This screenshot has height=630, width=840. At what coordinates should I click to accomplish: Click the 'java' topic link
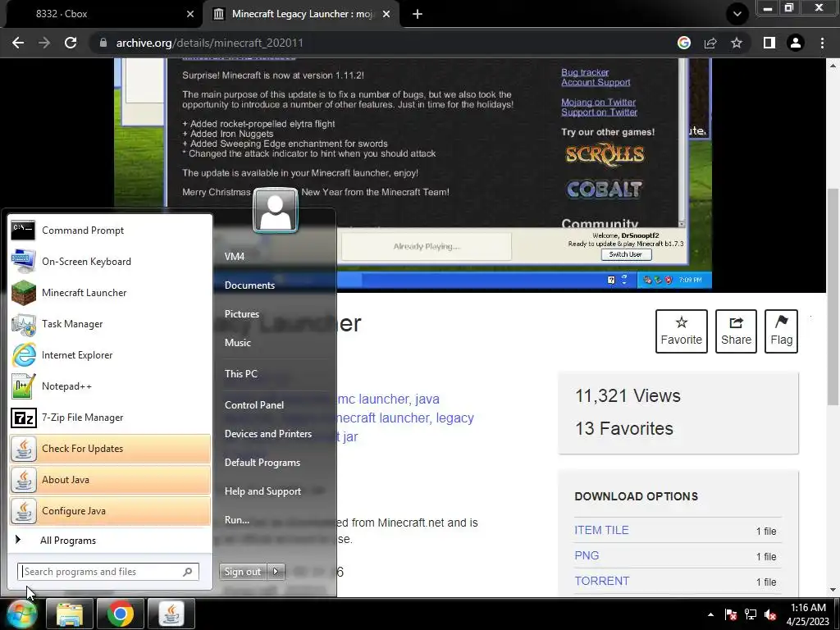click(427, 399)
